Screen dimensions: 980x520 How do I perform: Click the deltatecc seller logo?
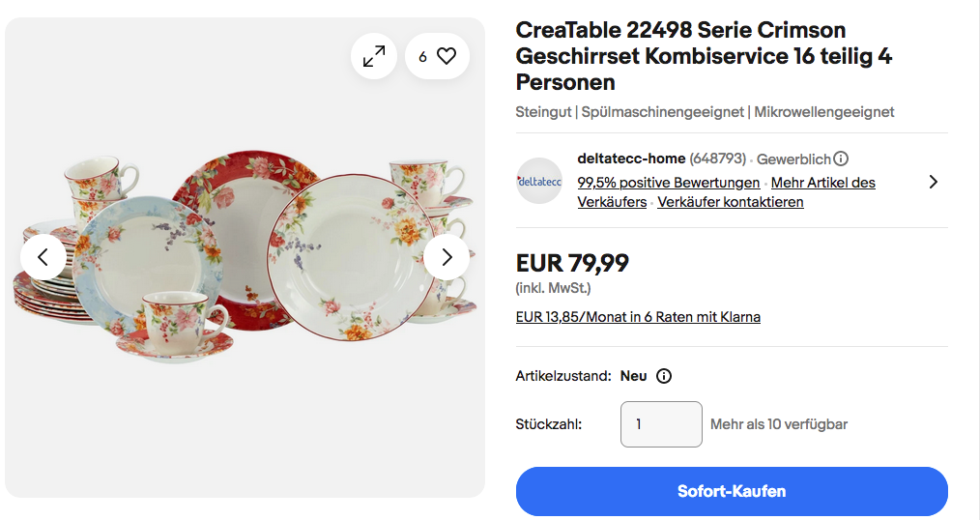(x=539, y=181)
